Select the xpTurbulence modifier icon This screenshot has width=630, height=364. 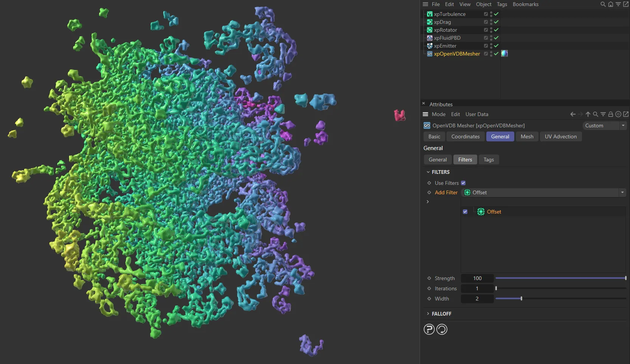pyautogui.click(x=430, y=14)
